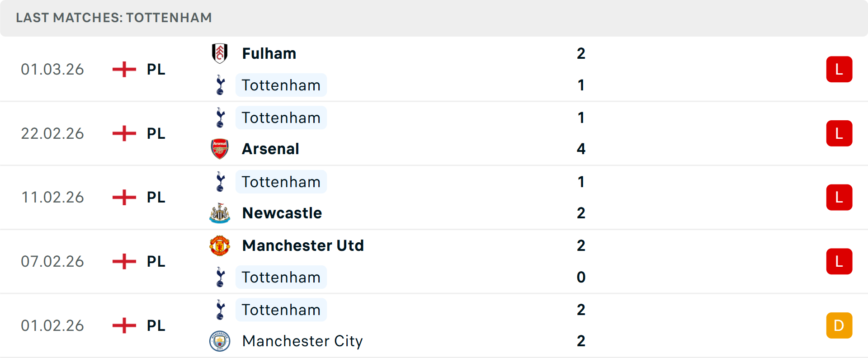Click the England flag beside the 01.02.26 fixture
The width and height of the screenshot is (868, 358).
coord(124,325)
